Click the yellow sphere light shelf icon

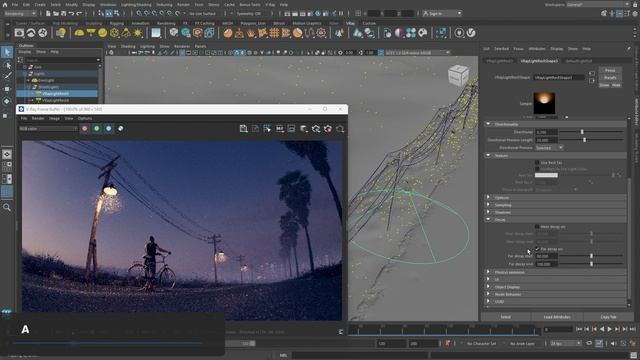pyautogui.click(x=102, y=33)
